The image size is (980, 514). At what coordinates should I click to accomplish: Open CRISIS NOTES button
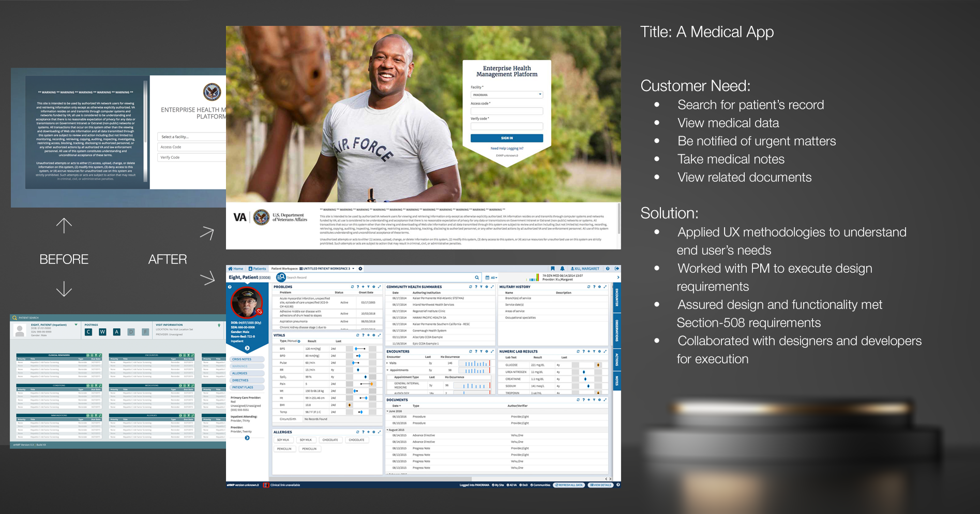click(247, 359)
